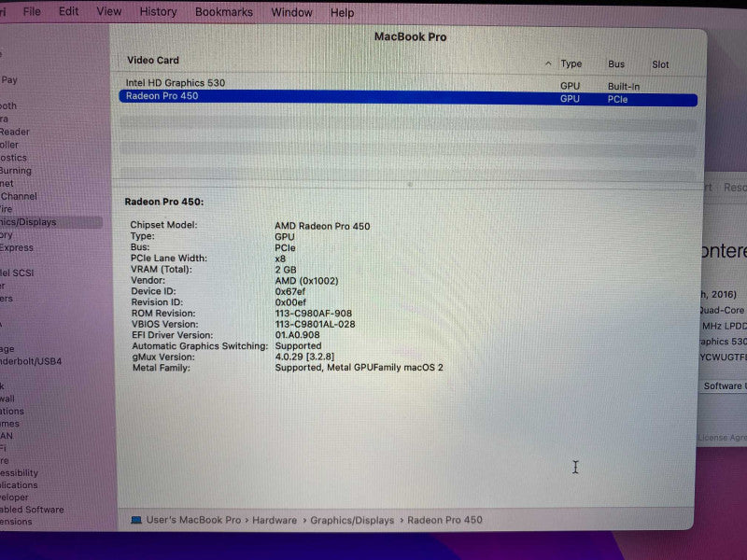Click the split-pane divider handle below the list
Image resolution: width=747 pixels, height=560 pixels.
tap(410, 184)
